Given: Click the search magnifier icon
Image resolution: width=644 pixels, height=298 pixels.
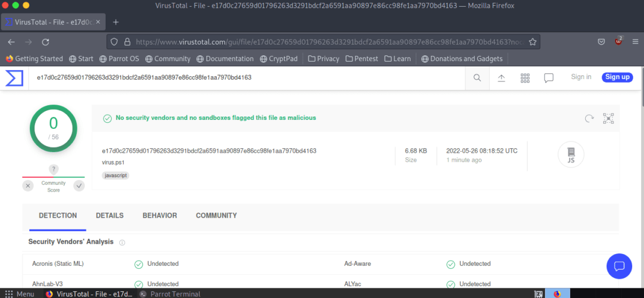Looking at the screenshot, I should point(477,77).
